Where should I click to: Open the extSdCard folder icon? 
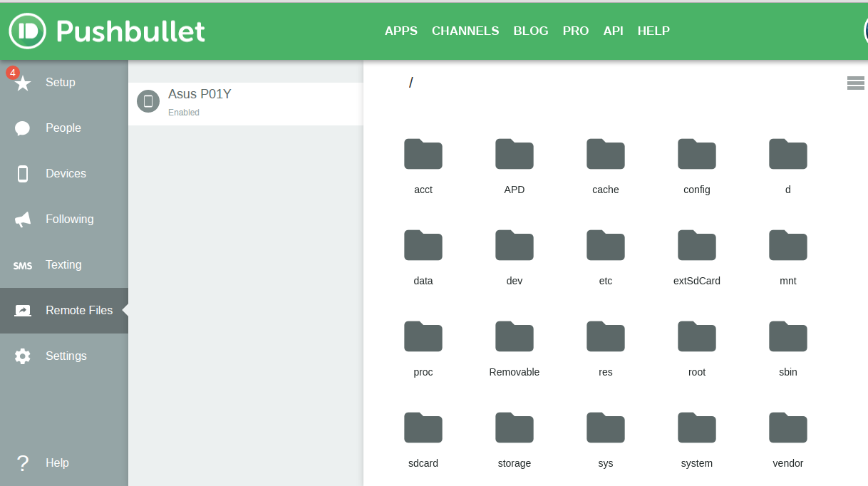[697, 245]
